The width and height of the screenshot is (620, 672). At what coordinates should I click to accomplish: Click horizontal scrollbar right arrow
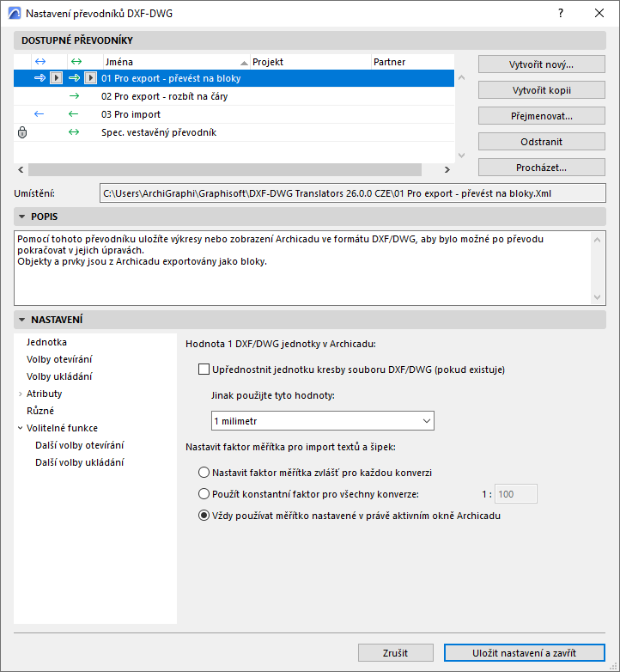(x=447, y=169)
